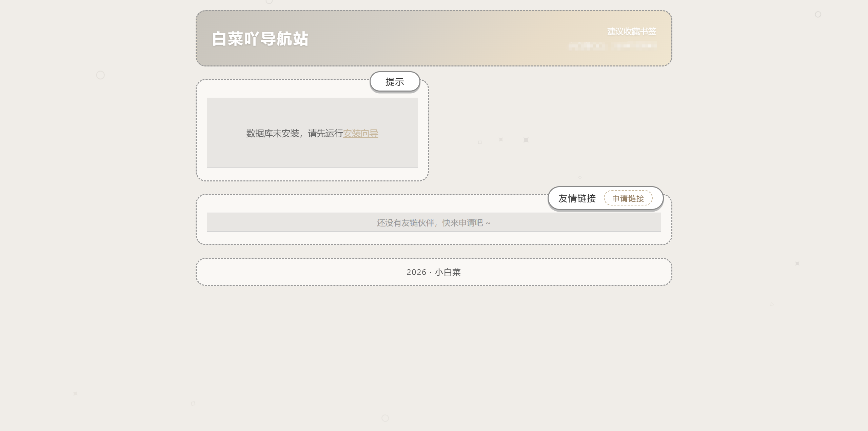The image size is (868, 431).
Task: Select the 建议收藏书签 text in header
Action: pyautogui.click(x=631, y=32)
